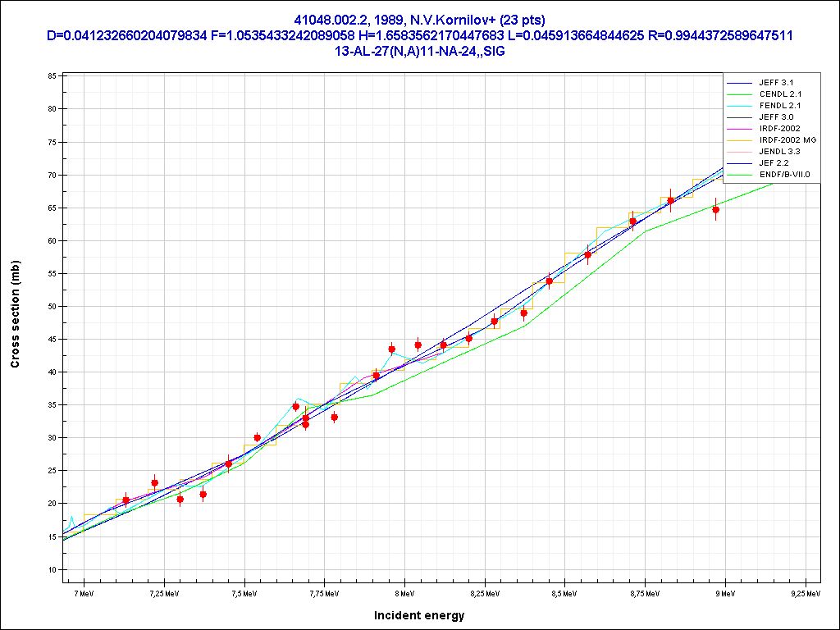Click the '8 MeV' x-axis tick label

click(x=404, y=591)
